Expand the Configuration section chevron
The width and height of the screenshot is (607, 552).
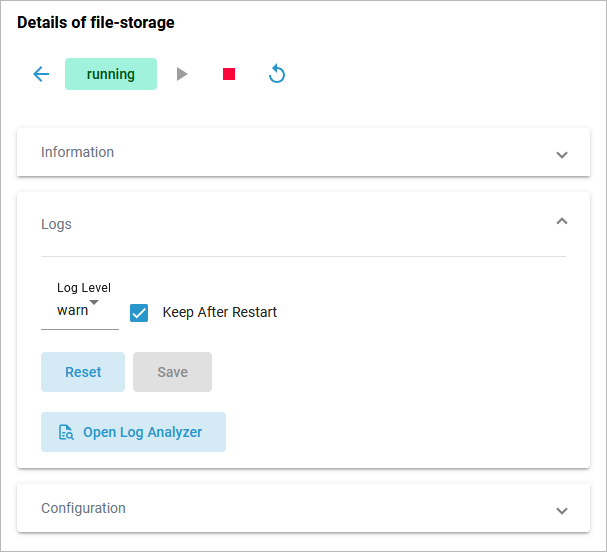[x=562, y=510]
